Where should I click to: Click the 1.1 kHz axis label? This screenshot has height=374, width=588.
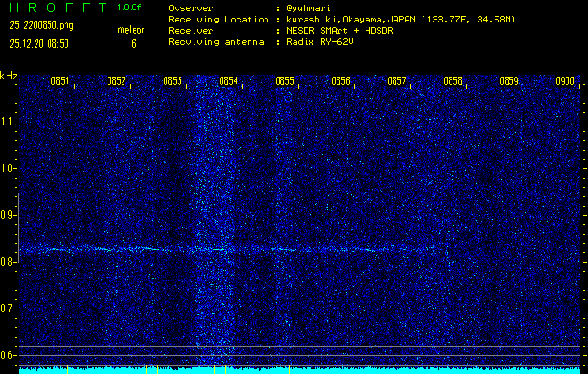coord(8,122)
